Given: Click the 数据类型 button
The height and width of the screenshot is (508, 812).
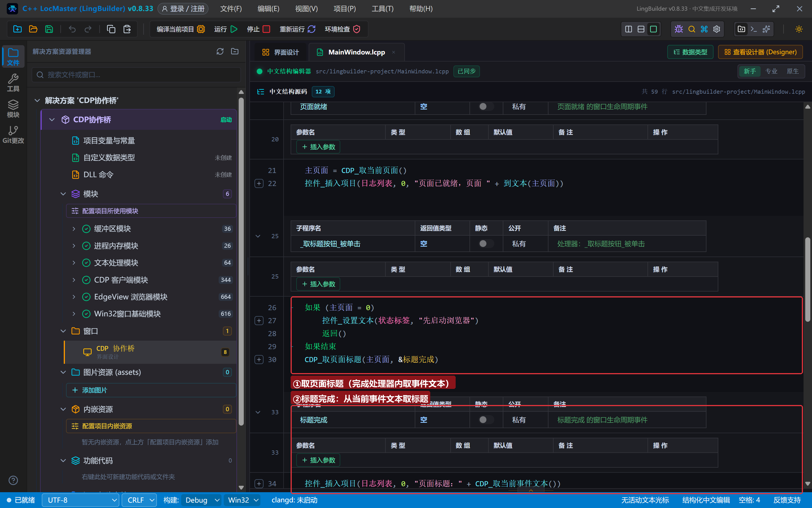Looking at the screenshot, I should point(690,52).
